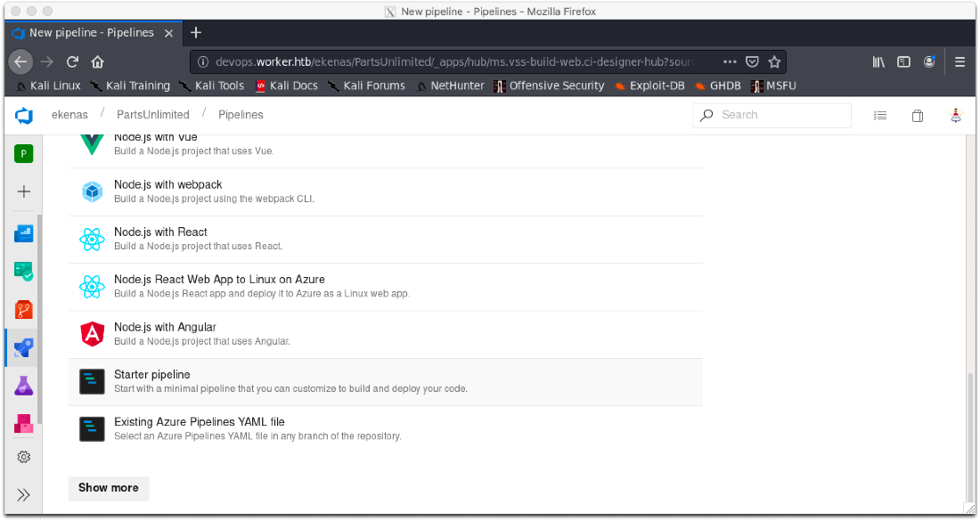Bookmark this page with star icon

(774, 61)
